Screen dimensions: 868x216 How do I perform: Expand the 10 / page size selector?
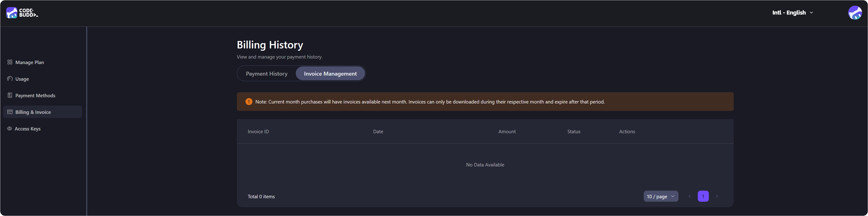point(661,196)
